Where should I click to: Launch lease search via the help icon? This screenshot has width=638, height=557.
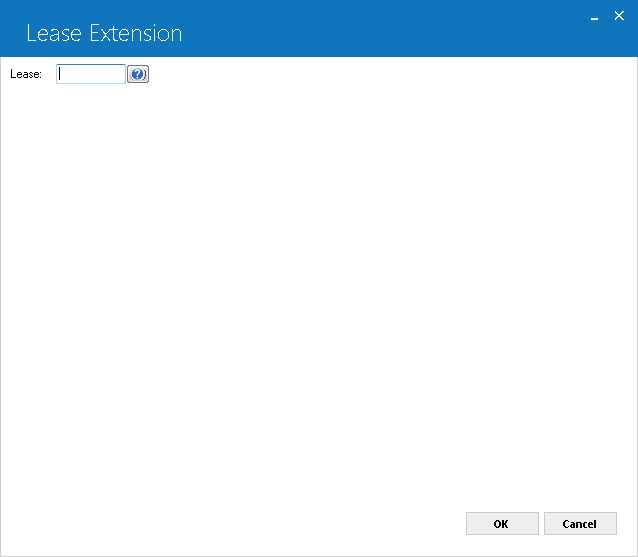tap(138, 74)
